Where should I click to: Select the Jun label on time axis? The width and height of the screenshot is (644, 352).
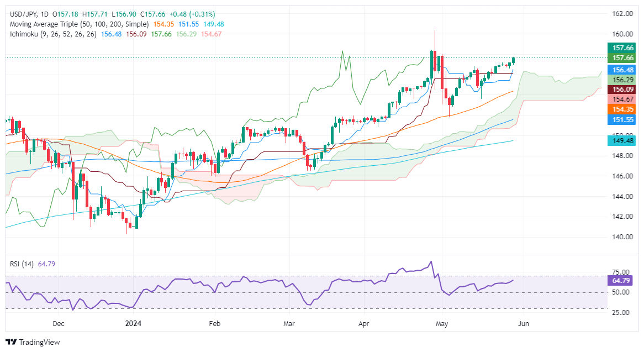coord(522,323)
